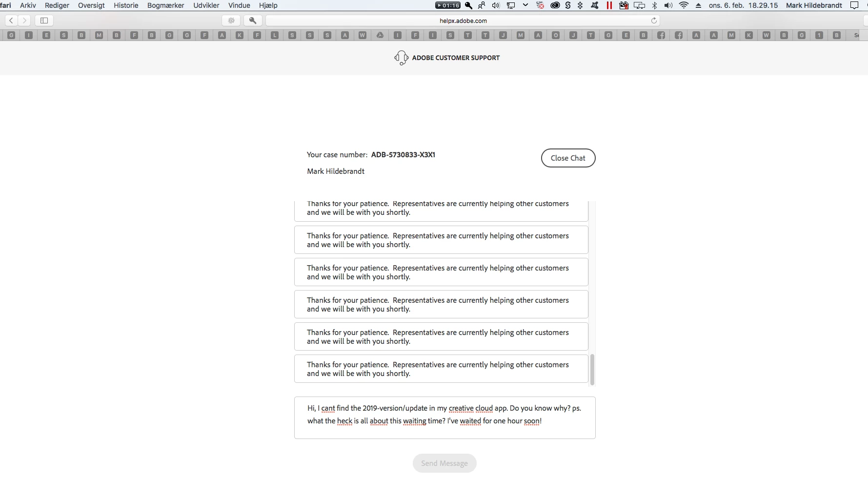Open the Google Drive bookmark icon
The width and height of the screenshot is (868, 481).
[x=380, y=35]
